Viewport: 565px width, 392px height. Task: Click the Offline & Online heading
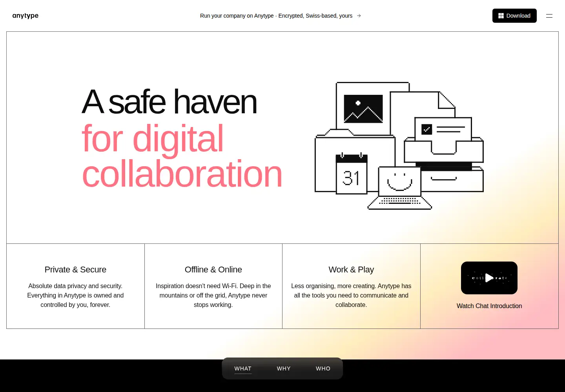tap(213, 270)
